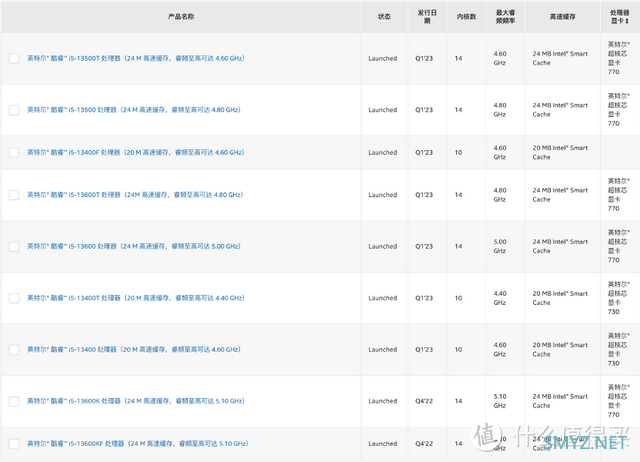The image size is (640, 462).
Task: Click Q1'23 in the i5-13600 row
Action: pos(424,246)
